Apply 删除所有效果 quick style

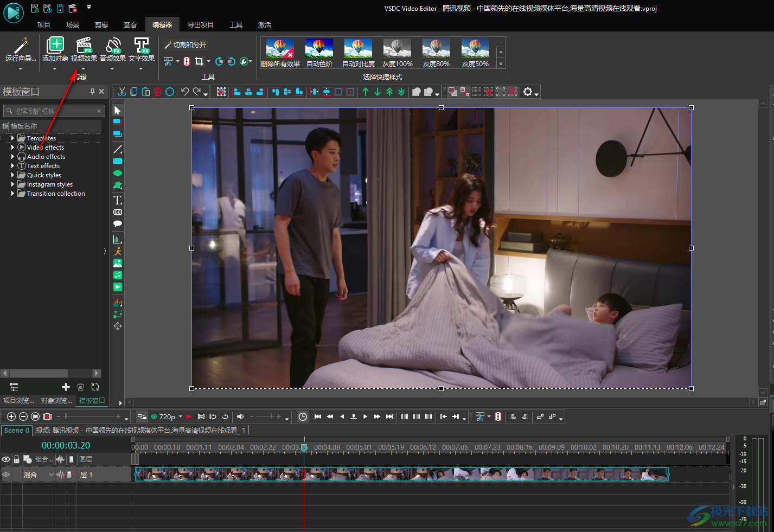280,53
